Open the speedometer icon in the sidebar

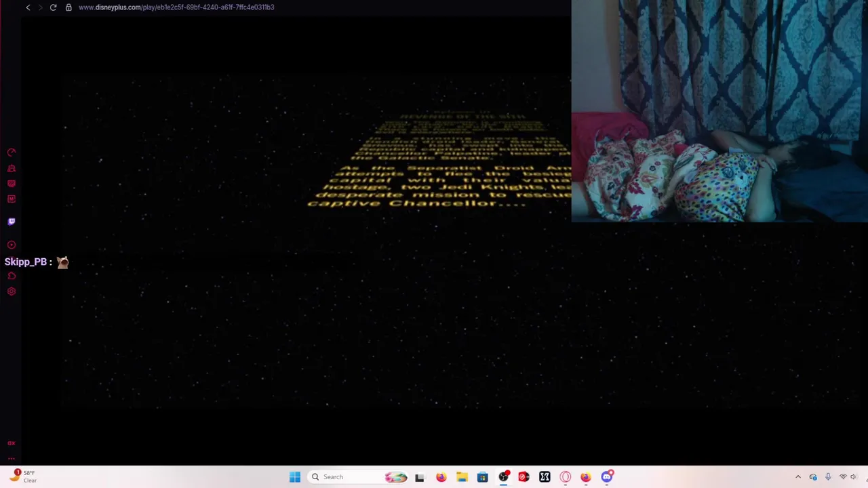(x=12, y=152)
